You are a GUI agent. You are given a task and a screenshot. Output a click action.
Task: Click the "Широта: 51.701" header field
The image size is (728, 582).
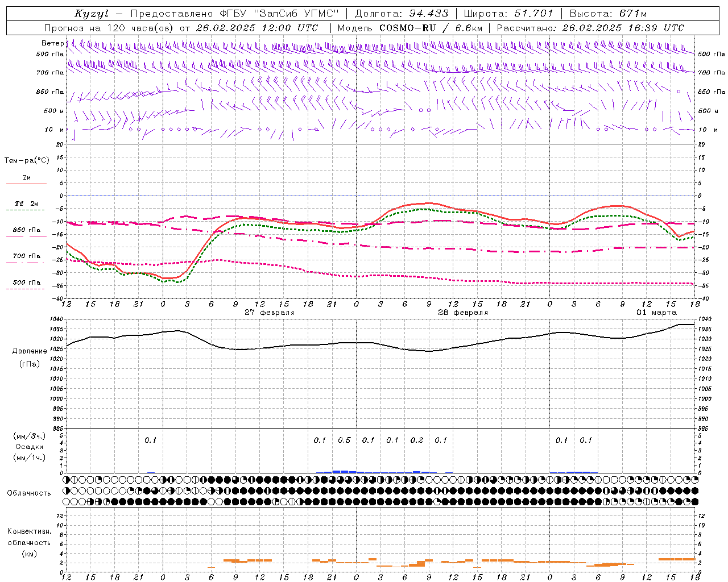coord(508,14)
